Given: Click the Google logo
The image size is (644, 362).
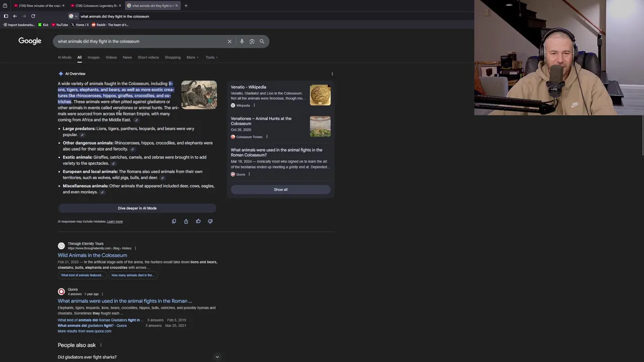Looking at the screenshot, I should click(x=30, y=41).
